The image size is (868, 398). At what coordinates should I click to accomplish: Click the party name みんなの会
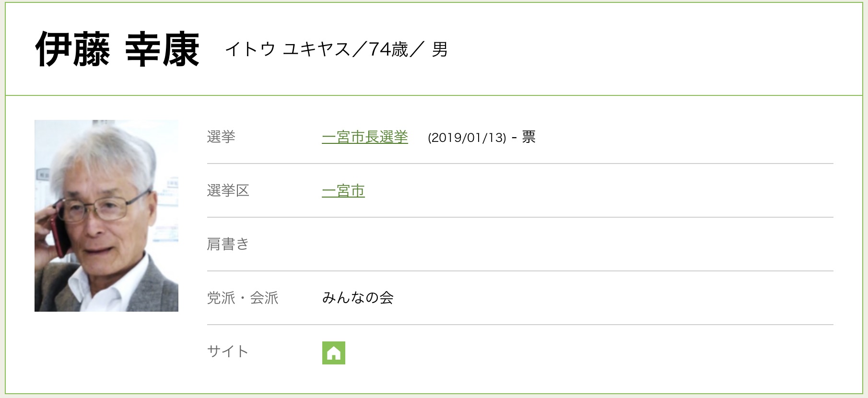358,298
